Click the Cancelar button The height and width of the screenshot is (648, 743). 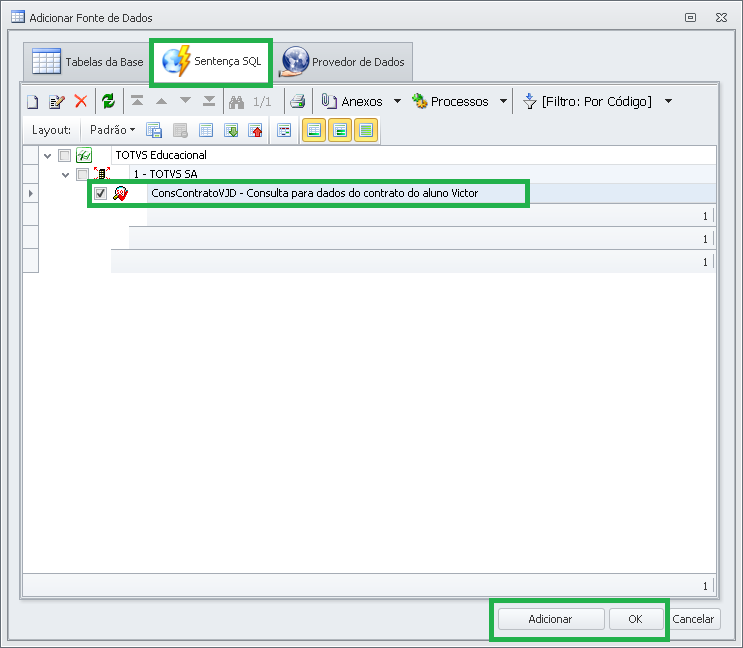point(693,619)
